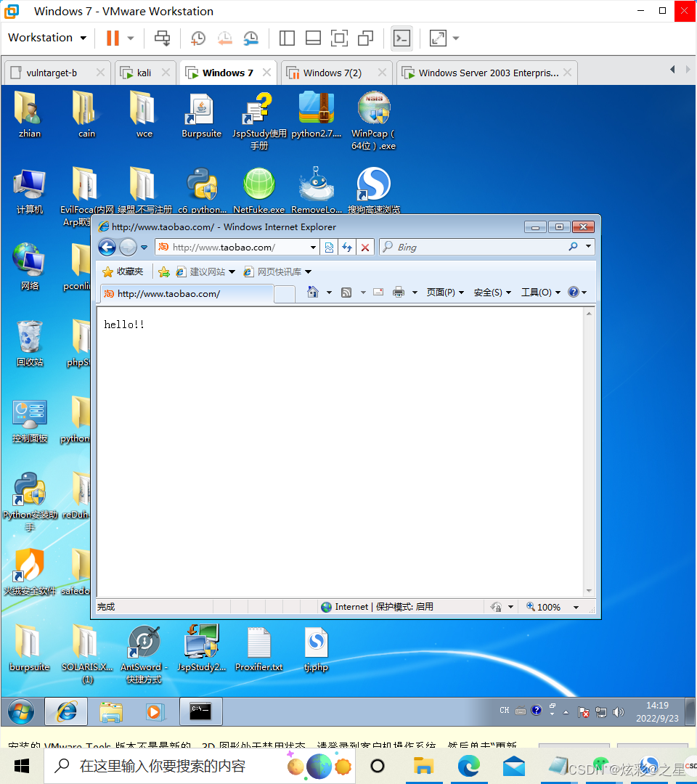Select the taobao.com page tab in IE
This screenshot has width=697, height=784.
(x=187, y=293)
